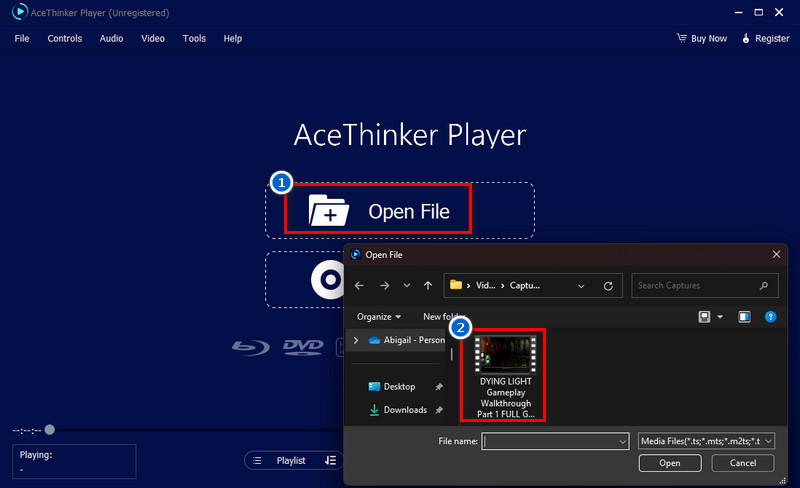Open the Controls menu
The image size is (800, 488).
pos(64,38)
